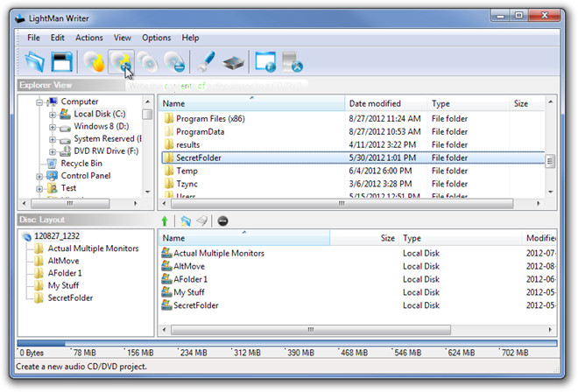The height and width of the screenshot is (392, 578).
Task: Sort explorer list by Name column
Action: point(251,103)
